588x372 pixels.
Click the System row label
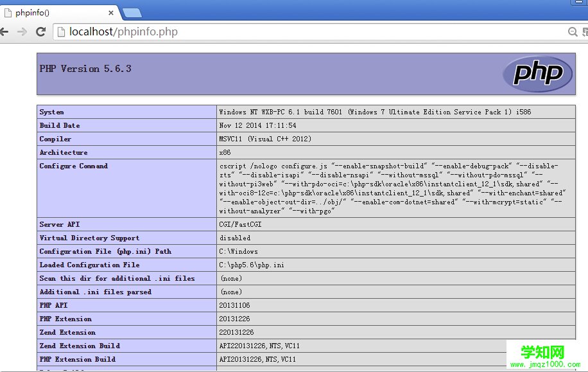tap(52, 112)
